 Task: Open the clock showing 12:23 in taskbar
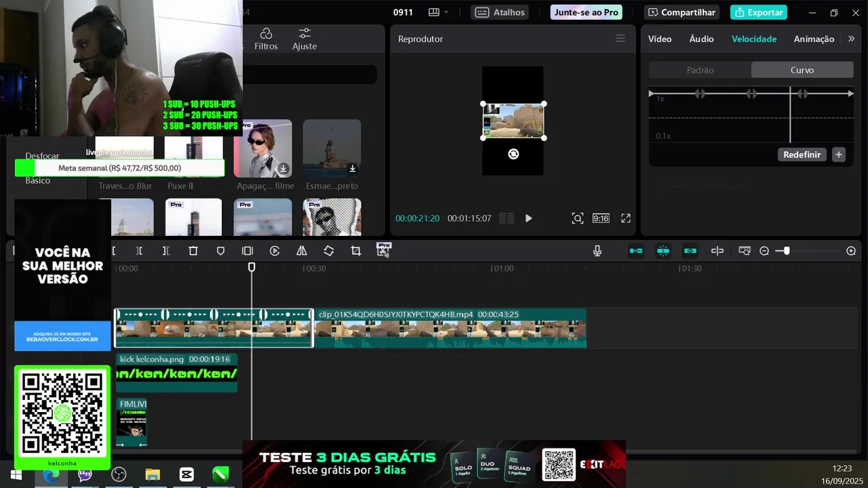842,468
